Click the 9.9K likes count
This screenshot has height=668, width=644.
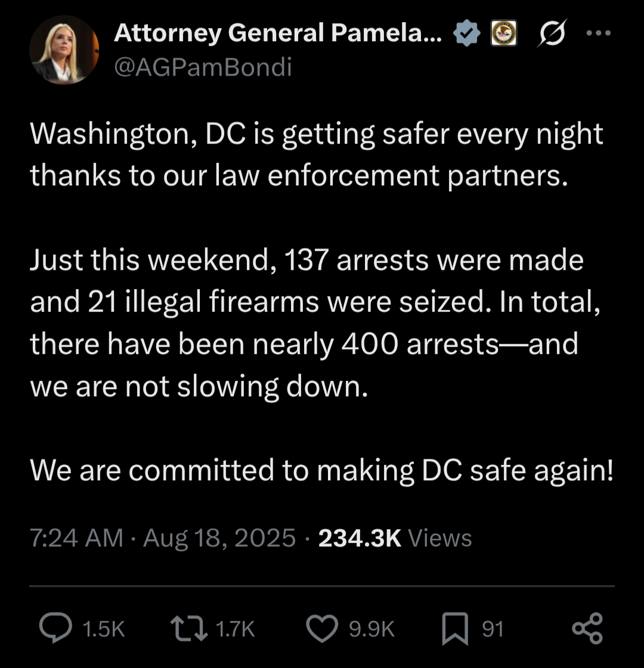point(371,629)
